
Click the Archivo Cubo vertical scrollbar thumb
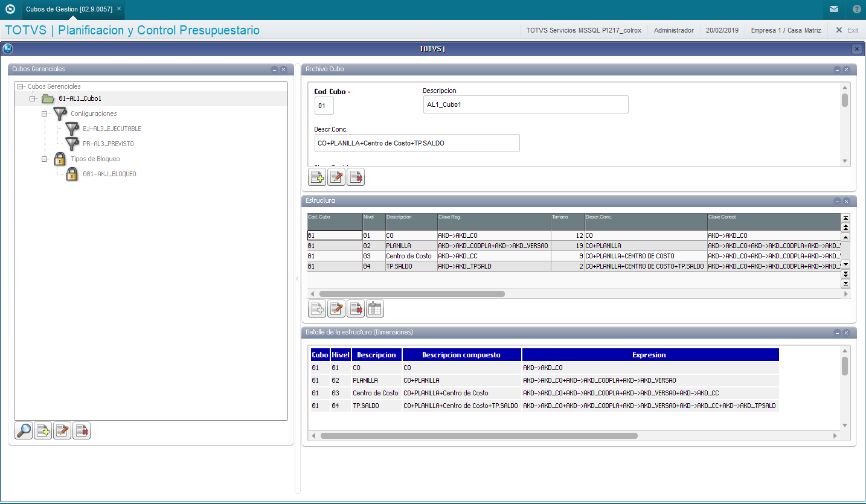pyautogui.click(x=845, y=100)
